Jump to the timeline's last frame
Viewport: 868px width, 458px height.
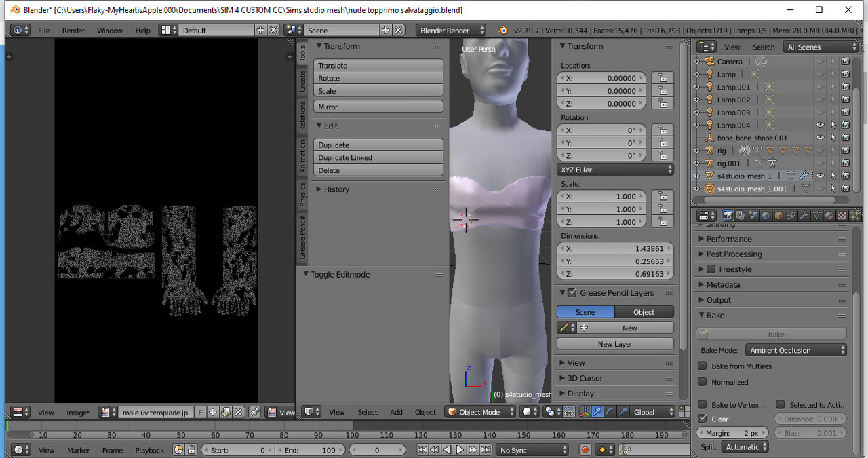pyautogui.click(x=486, y=449)
